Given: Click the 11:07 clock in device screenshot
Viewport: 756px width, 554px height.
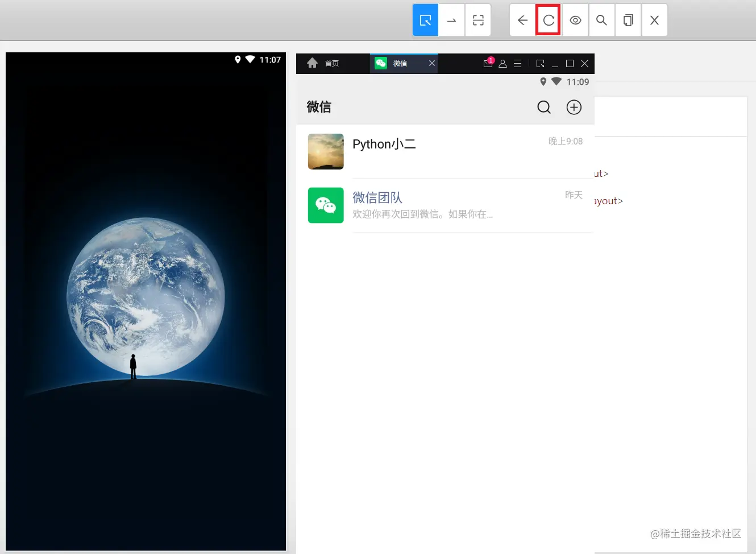Looking at the screenshot, I should [x=270, y=60].
